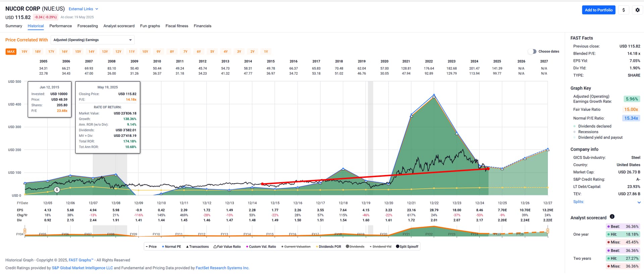644x275 pixels.
Task: Open the settings gear icon
Action: click(x=637, y=10)
